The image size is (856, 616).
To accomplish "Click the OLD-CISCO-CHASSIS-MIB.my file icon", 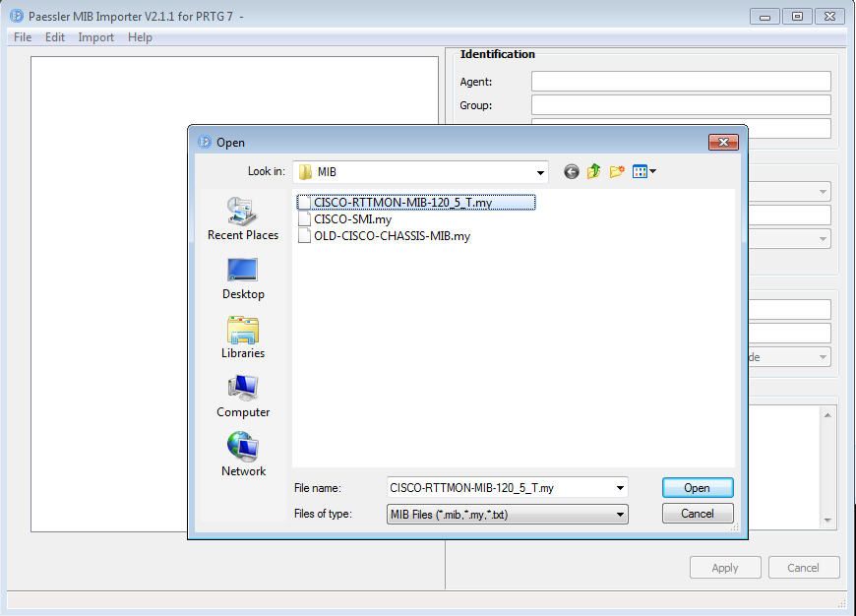I will tap(305, 236).
